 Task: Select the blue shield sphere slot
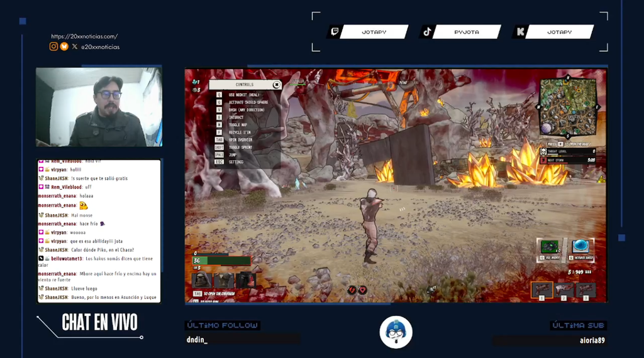tap(580, 246)
